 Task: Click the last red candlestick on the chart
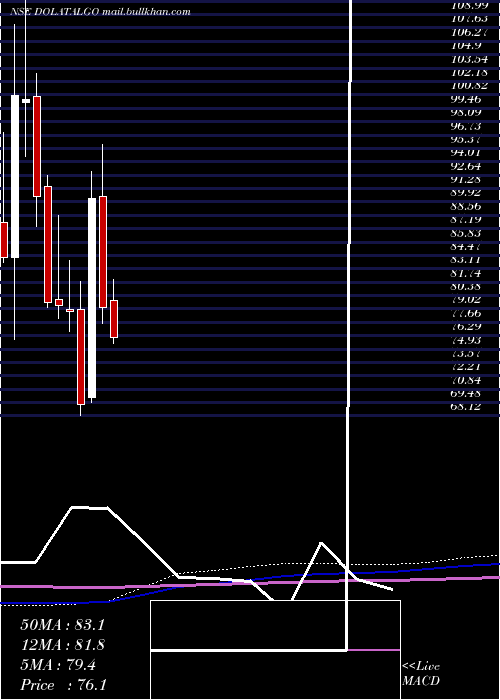pos(114,319)
